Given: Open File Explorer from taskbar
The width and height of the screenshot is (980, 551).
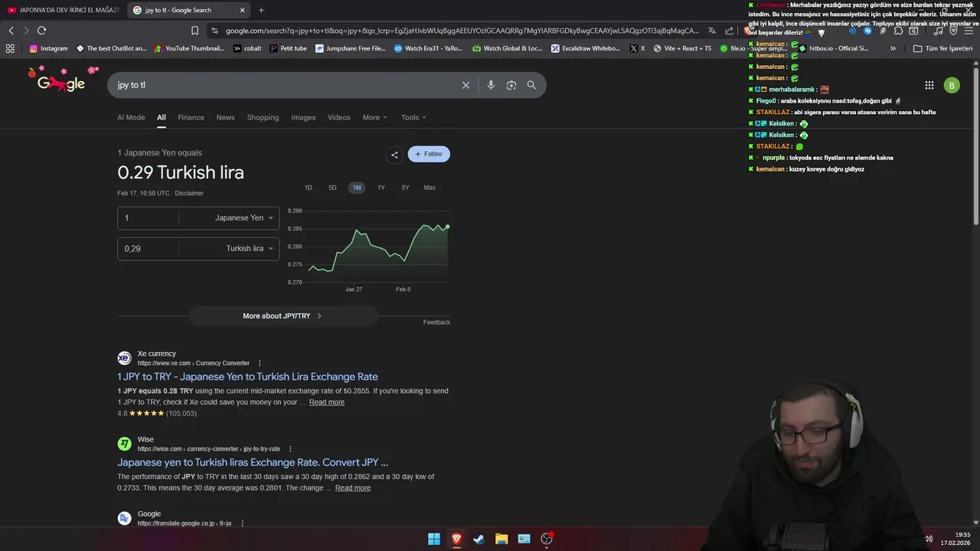Looking at the screenshot, I should (x=501, y=539).
